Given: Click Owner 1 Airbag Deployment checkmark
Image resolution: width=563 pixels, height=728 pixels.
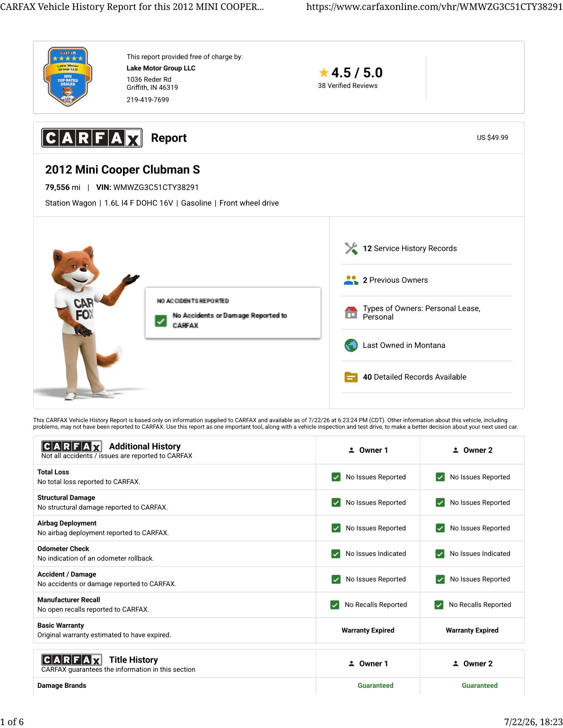Looking at the screenshot, I should 336,528.
